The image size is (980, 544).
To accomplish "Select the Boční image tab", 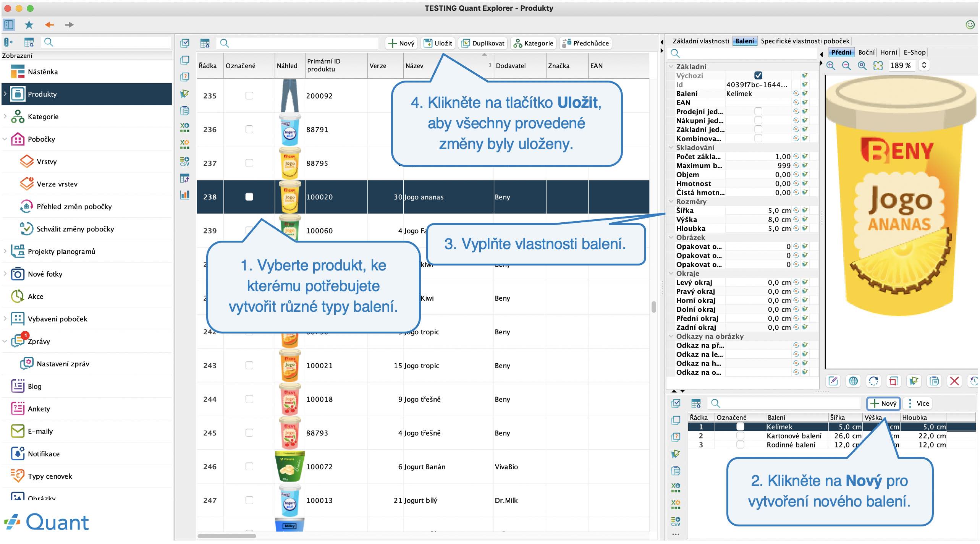I will (866, 53).
